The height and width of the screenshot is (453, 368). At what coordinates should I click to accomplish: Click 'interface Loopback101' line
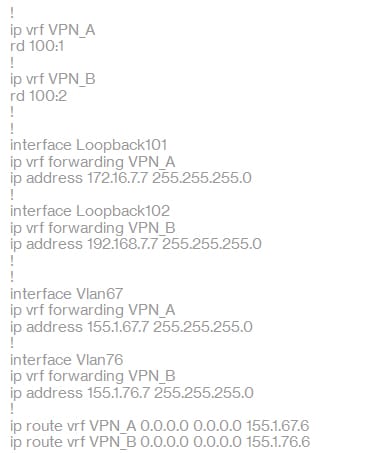(88, 145)
